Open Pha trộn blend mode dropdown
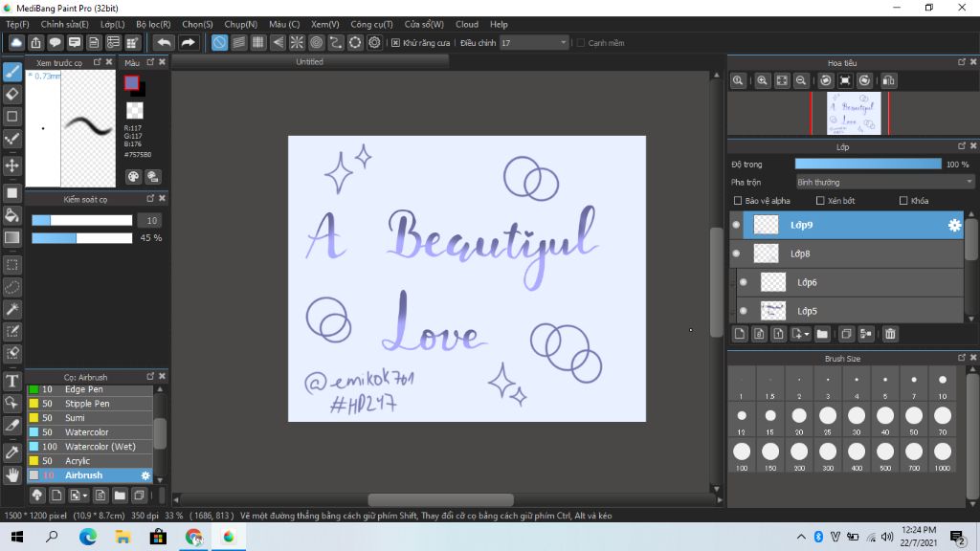This screenshot has width=980, height=551. click(884, 183)
